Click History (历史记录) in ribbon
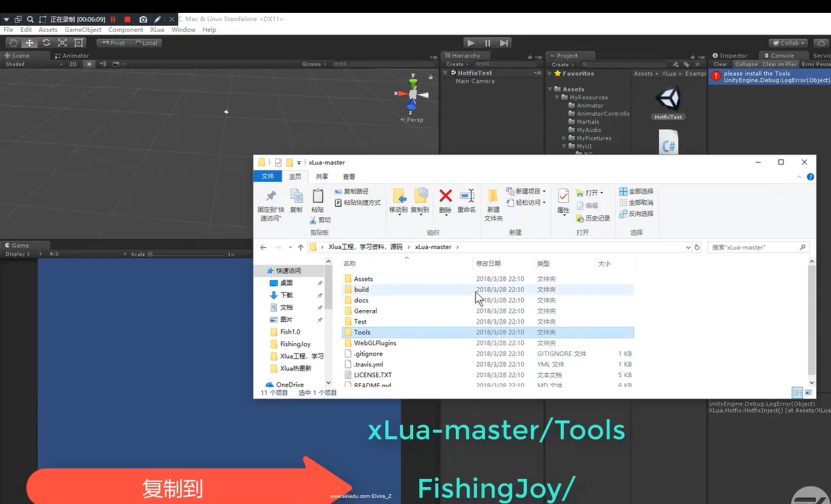The height and width of the screenshot is (504, 831). (593, 218)
